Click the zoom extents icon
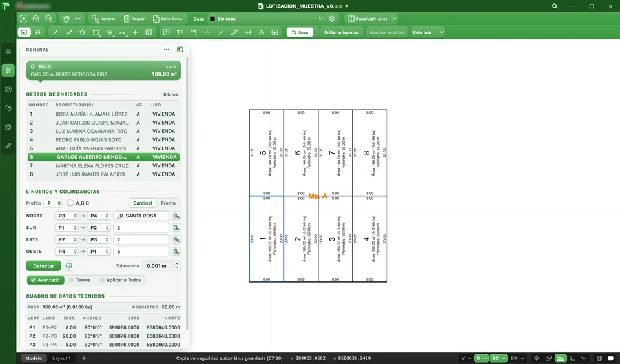Viewport: 620px width, 364px height. click(x=23, y=19)
